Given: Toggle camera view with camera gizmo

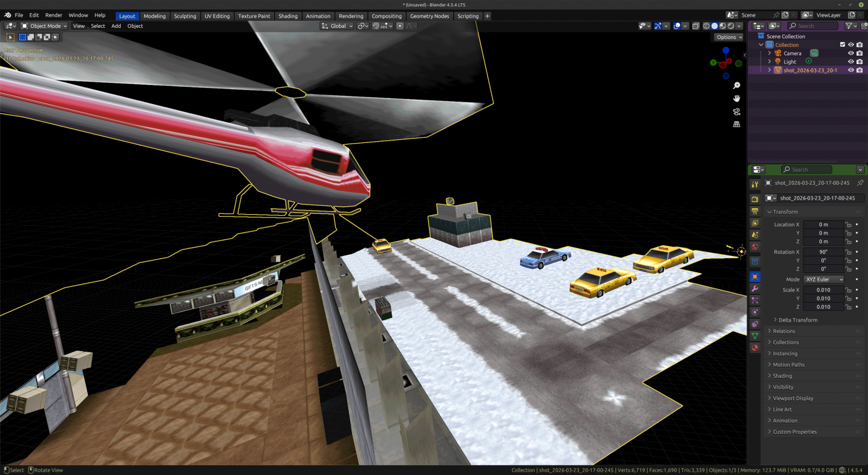Looking at the screenshot, I should tap(737, 111).
